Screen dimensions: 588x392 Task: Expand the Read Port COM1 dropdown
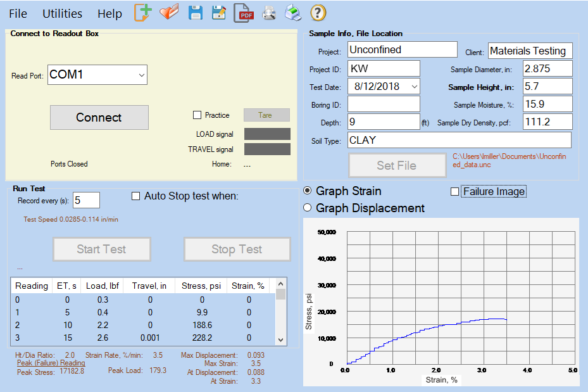tap(141, 75)
